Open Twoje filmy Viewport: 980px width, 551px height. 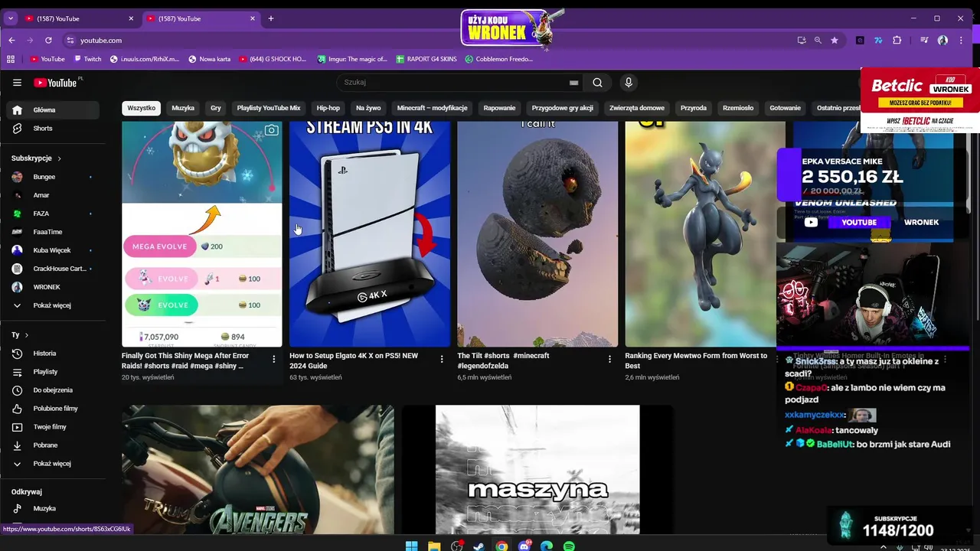tap(52, 427)
